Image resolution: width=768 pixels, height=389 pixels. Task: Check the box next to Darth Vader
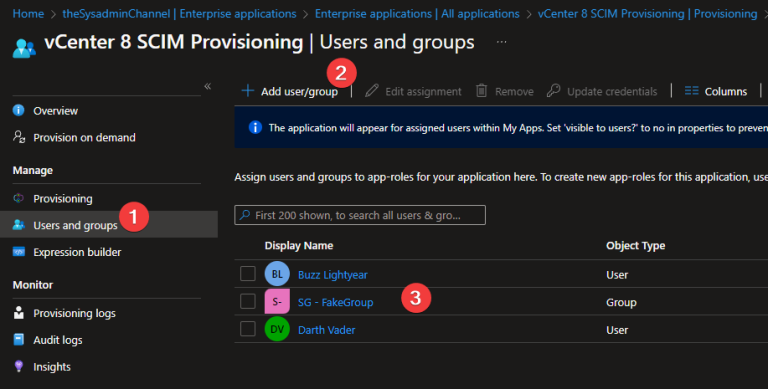tap(248, 329)
